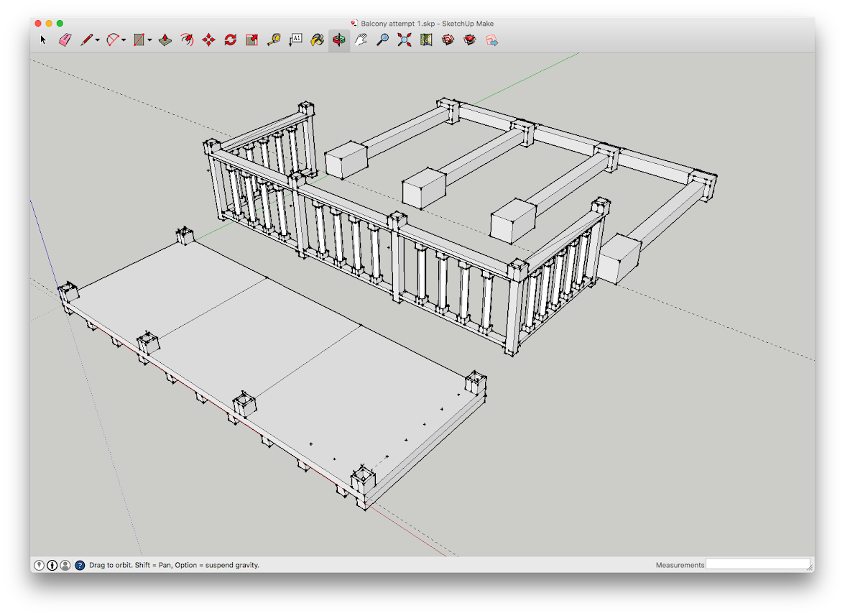Open the Paint Bucket tool

317,40
